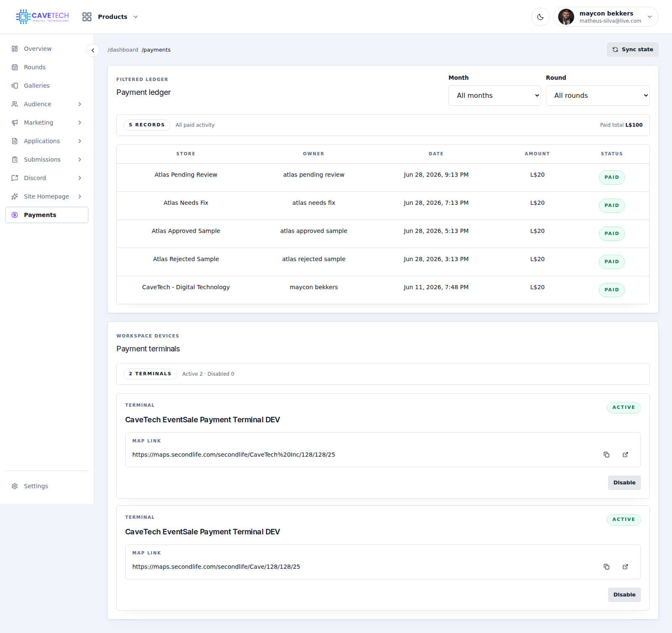Screen dimensions: 672x633
Task: Click the Submissions clipboard icon
Action: click(x=15, y=160)
